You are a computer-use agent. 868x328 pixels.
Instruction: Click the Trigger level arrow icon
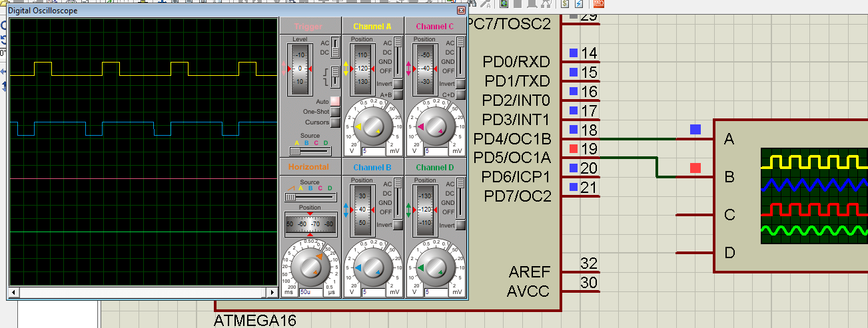tap(284, 68)
